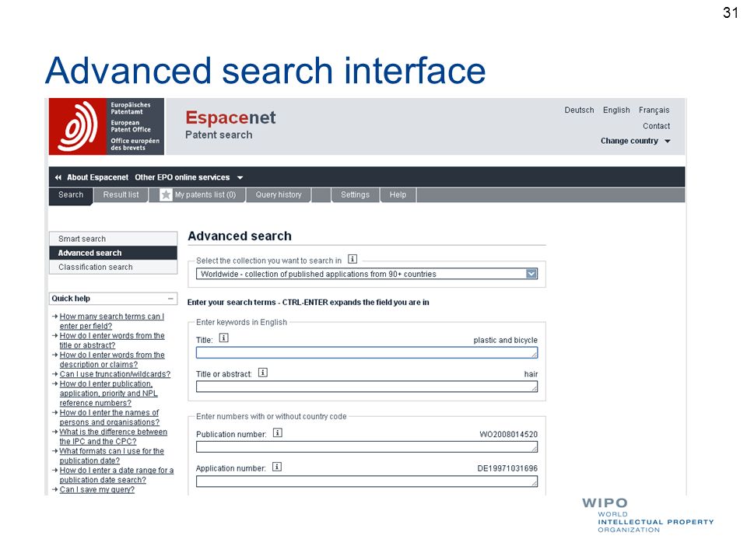The image size is (747, 560).
Task: Focus the Publication number input field
Action: coord(366,446)
